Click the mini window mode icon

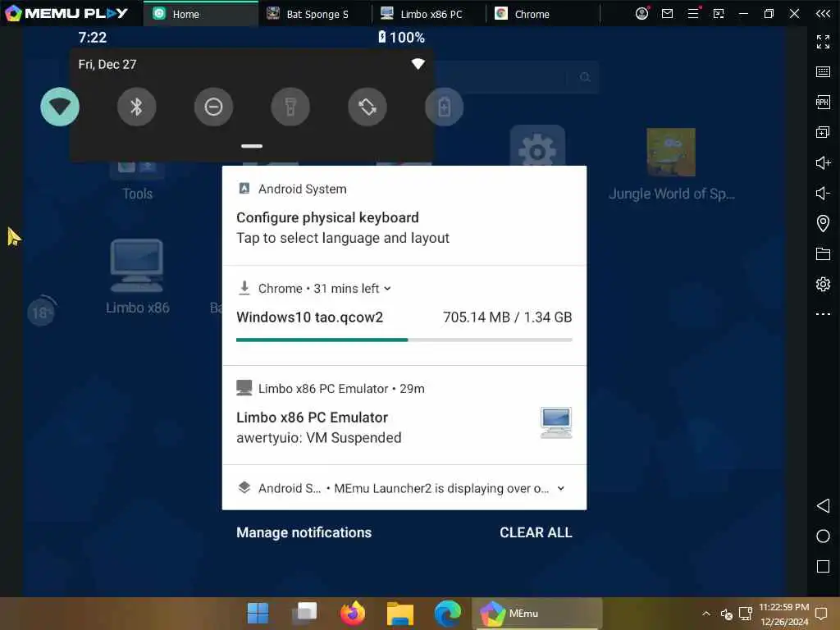(719, 13)
